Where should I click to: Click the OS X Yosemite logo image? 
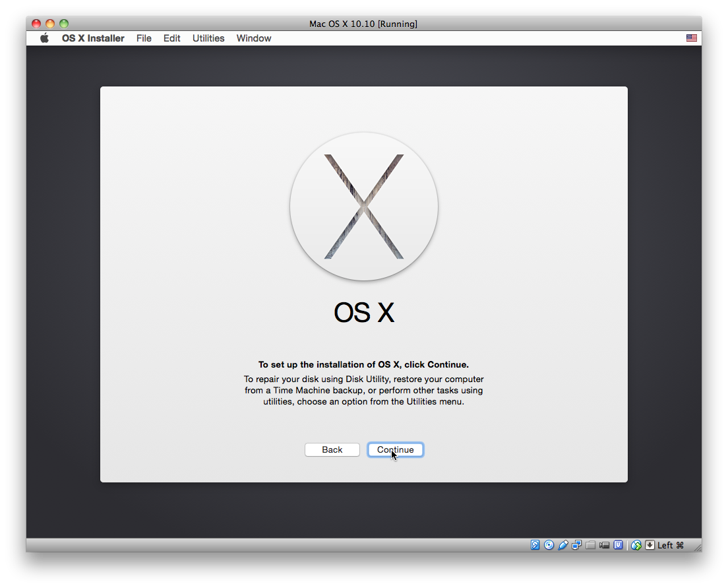tap(364, 207)
